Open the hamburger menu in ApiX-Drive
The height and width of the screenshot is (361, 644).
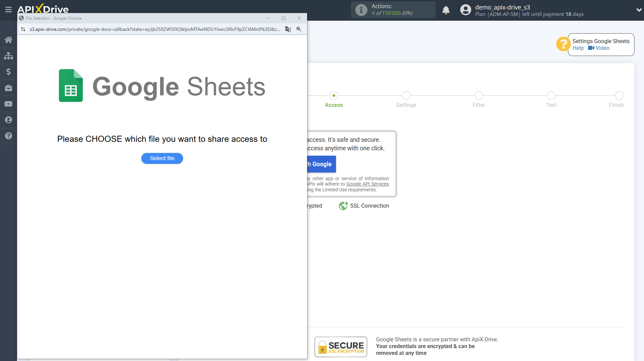pos(8,9)
